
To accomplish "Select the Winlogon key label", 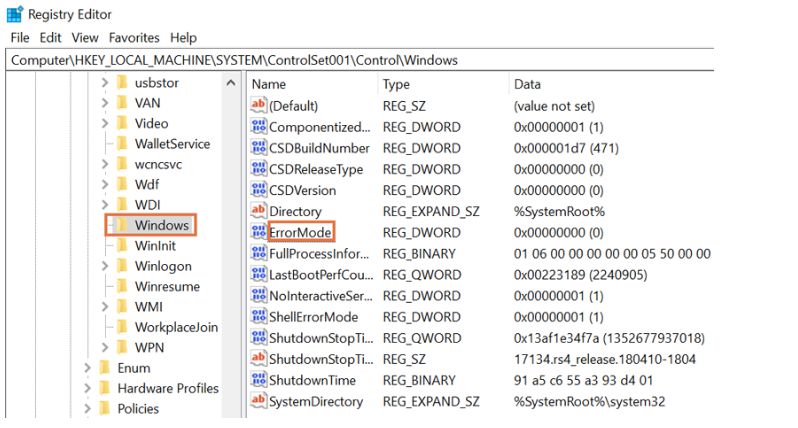I will pos(163,266).
